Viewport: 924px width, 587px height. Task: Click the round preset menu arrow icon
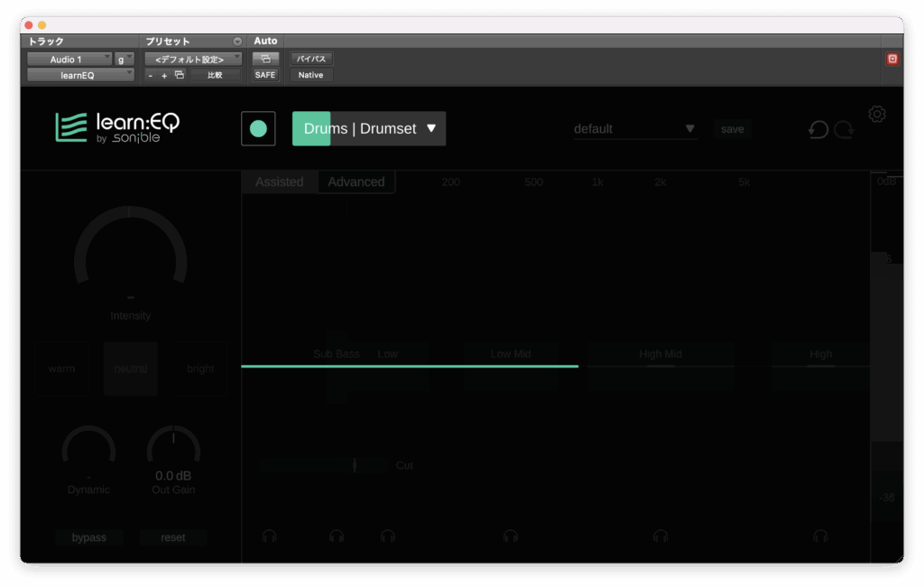(x=237, y=42)
